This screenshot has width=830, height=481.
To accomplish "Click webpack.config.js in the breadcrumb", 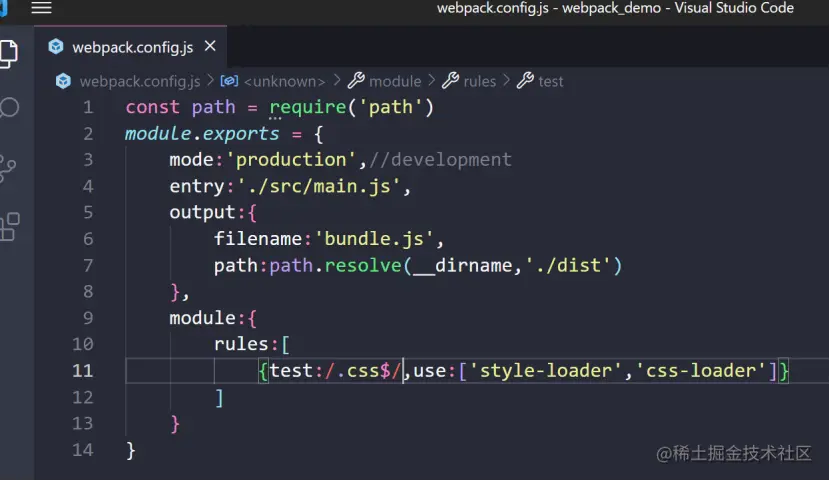I will coord(140,81).
